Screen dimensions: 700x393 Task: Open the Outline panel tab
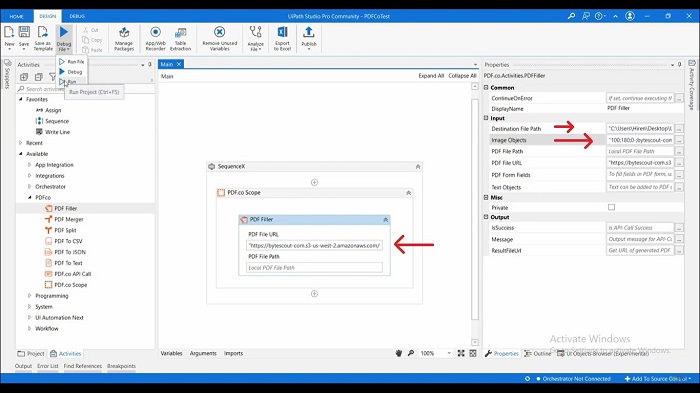point(538,354)
